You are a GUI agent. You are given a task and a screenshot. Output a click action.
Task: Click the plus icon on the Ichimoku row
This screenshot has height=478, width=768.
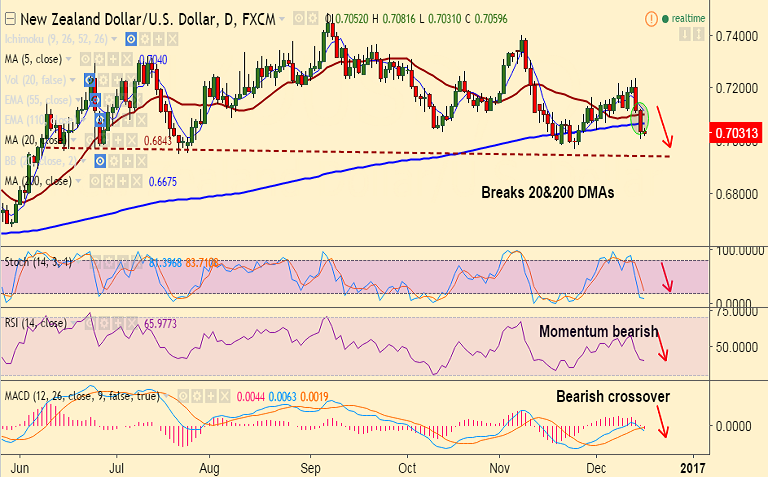158,39
